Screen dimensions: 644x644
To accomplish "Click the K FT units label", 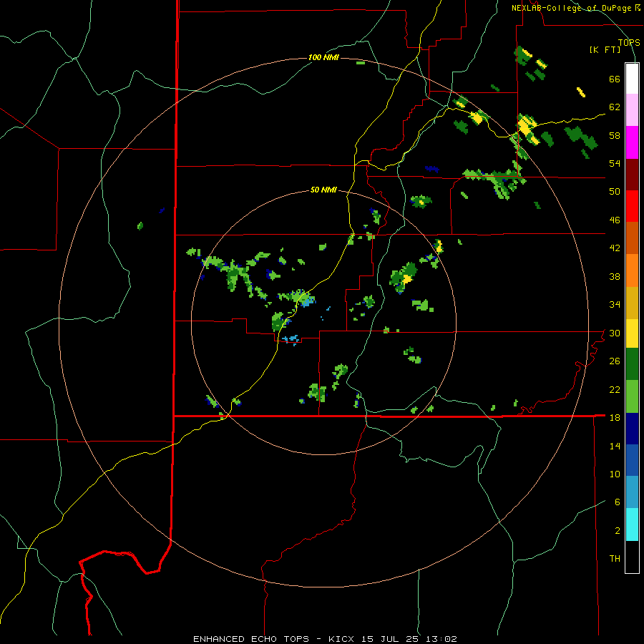I will (x=605, y=50).
